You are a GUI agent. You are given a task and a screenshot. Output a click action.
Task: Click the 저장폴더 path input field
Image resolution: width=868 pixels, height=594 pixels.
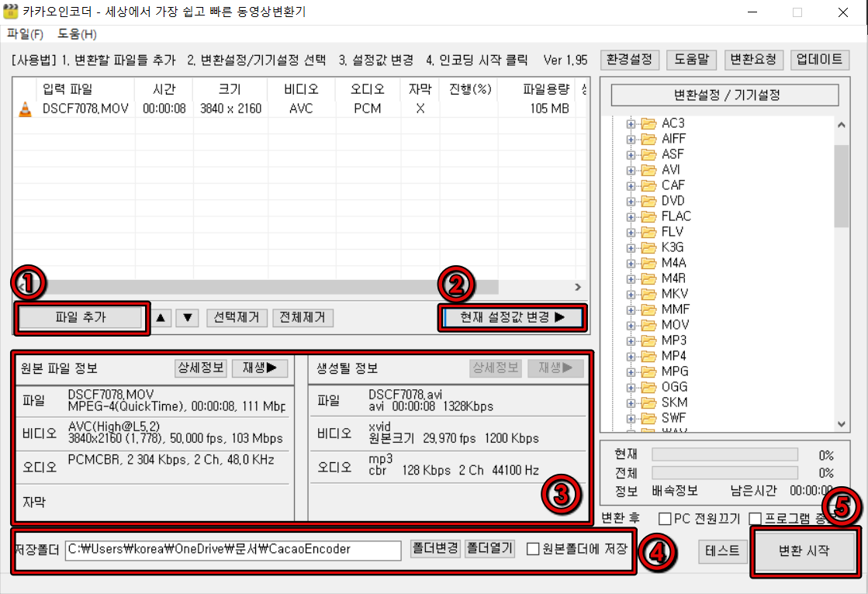click(x=233, y=550)
